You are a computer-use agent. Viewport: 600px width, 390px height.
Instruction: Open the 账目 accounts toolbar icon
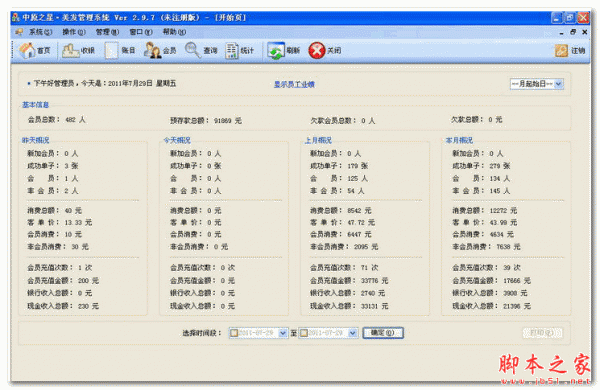120,50
